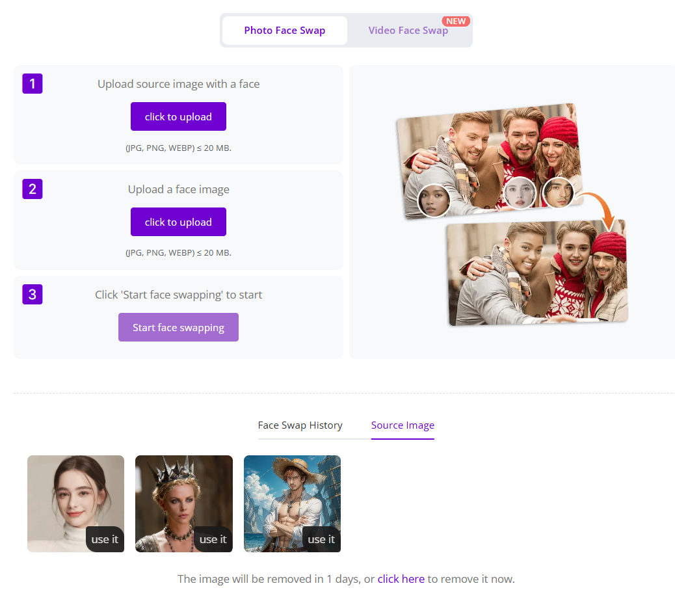Use the crowned queen image
675x616 pixels.
213,539
